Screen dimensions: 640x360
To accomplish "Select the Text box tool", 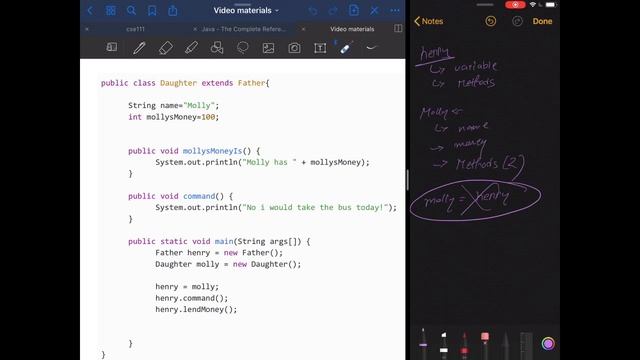I will 320,48.
